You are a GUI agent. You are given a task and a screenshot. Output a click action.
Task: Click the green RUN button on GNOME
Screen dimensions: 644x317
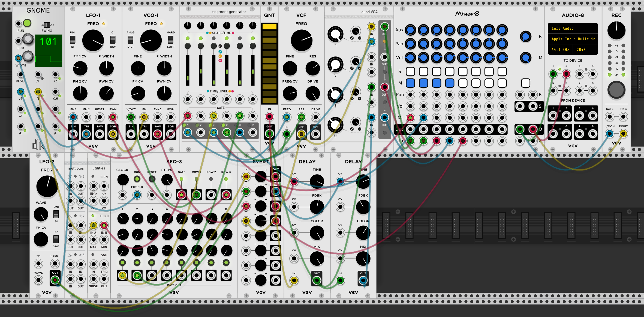pyautogui.click(x=27, y=23)
